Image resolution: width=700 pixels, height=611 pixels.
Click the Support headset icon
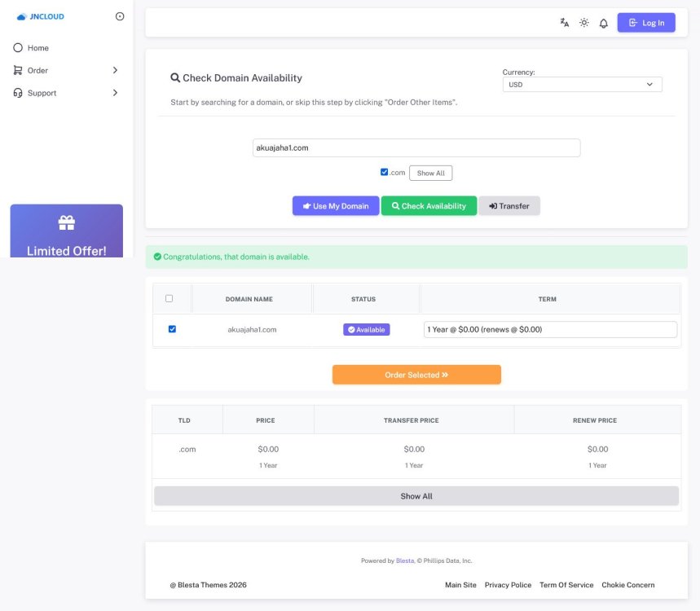(x=18, y=93)
